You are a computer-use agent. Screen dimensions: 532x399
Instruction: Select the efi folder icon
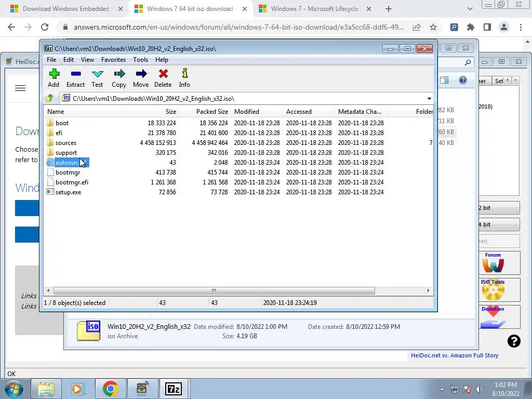point(50,132)
